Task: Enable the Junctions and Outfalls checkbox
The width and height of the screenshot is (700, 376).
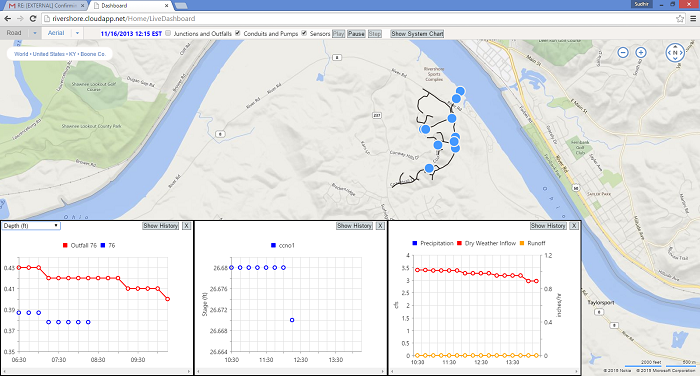Action: tap(168, 33)
